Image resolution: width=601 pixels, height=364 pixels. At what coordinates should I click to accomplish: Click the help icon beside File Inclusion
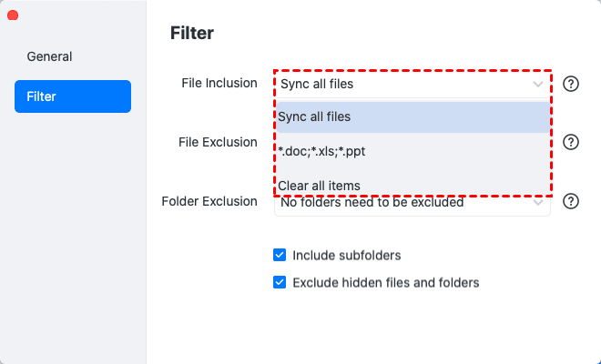(571, 84)
